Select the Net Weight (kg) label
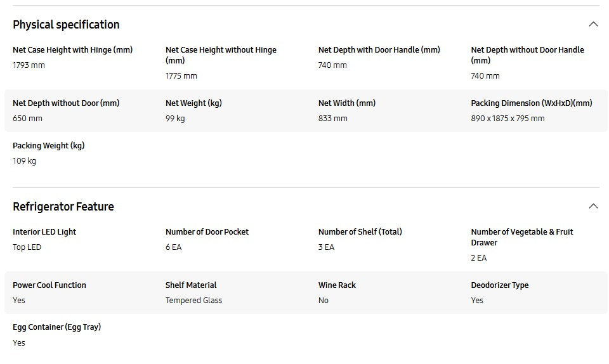609x364 pixels. [x=193, y=103]
